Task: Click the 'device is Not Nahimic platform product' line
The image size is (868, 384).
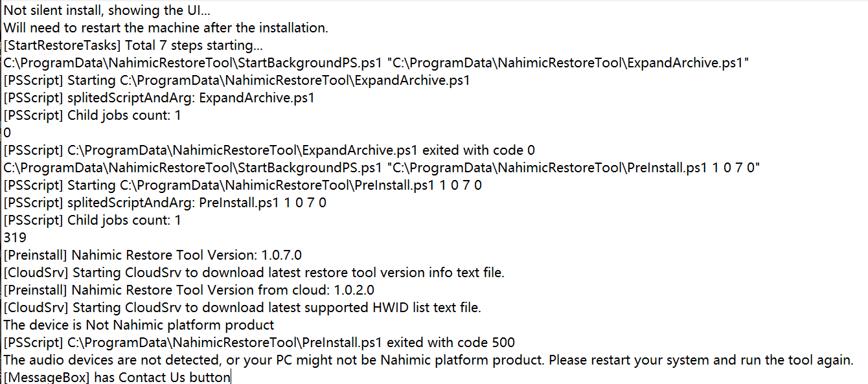Action: pyautogui.click(x=139, y=325)
